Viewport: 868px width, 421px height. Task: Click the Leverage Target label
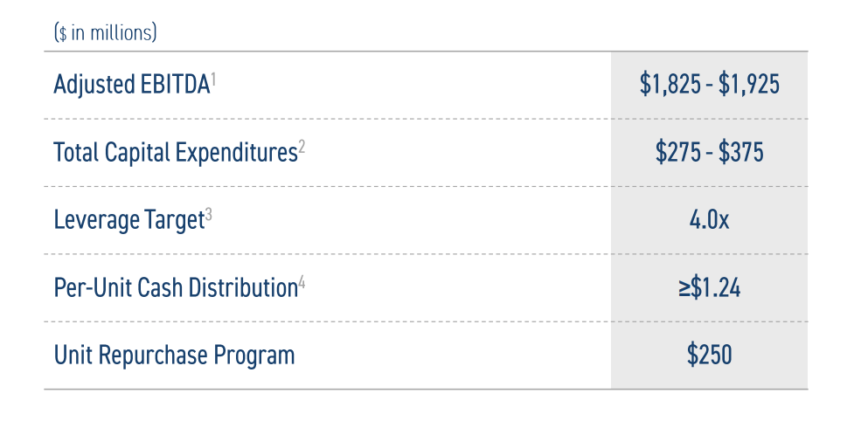(x=129, y=220)
